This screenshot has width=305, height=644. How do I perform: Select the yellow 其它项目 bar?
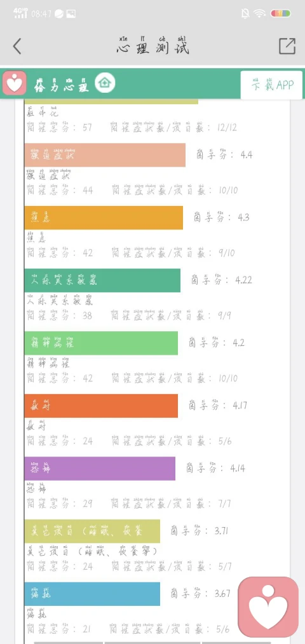click(x=92, y=531)
